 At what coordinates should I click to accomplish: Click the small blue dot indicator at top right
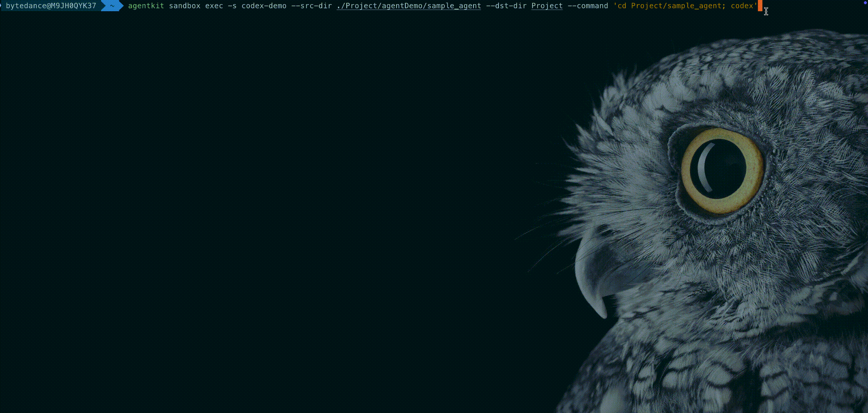click(865, 2)
